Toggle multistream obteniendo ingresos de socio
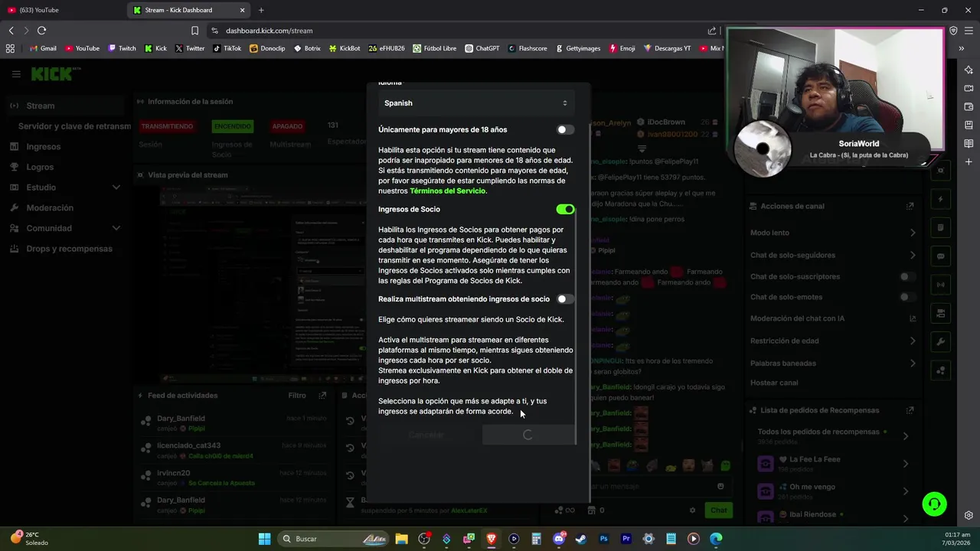Image resolution: width=980 pixels, height=551 pixels. tap(565, 299)
